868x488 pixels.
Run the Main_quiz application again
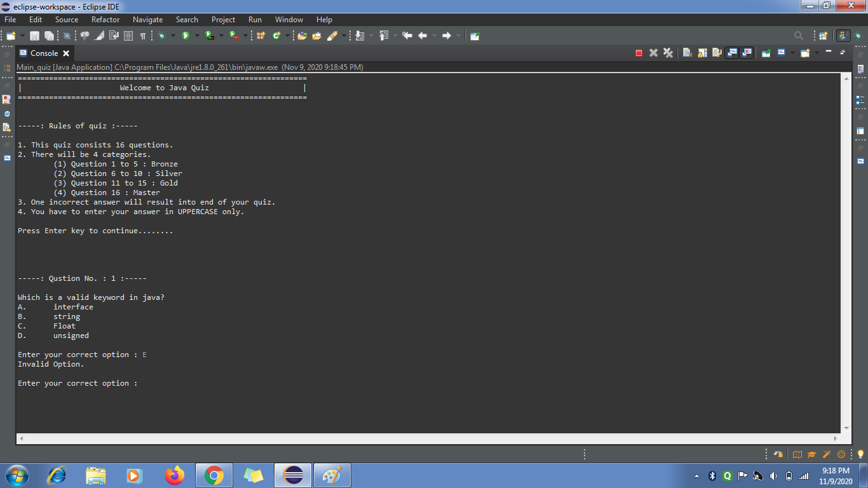(185, 36)
